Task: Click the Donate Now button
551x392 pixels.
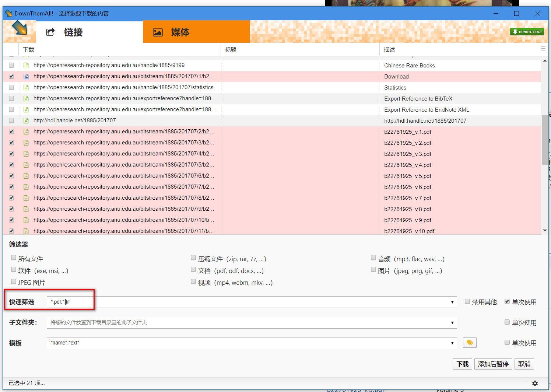Action: click(x=527, y=32)
